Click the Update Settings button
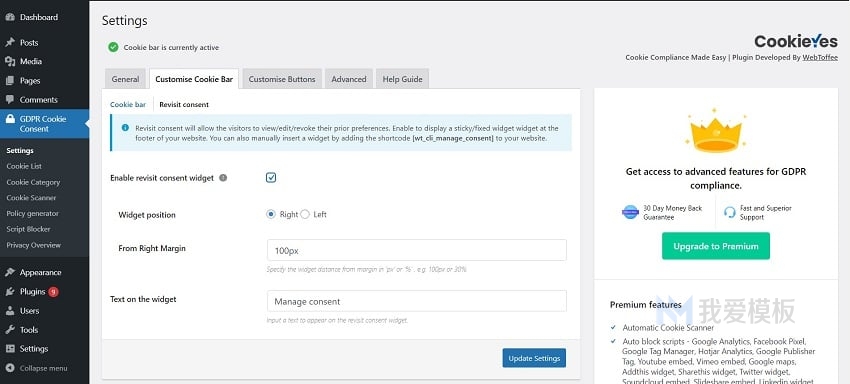 coord(534,358)
